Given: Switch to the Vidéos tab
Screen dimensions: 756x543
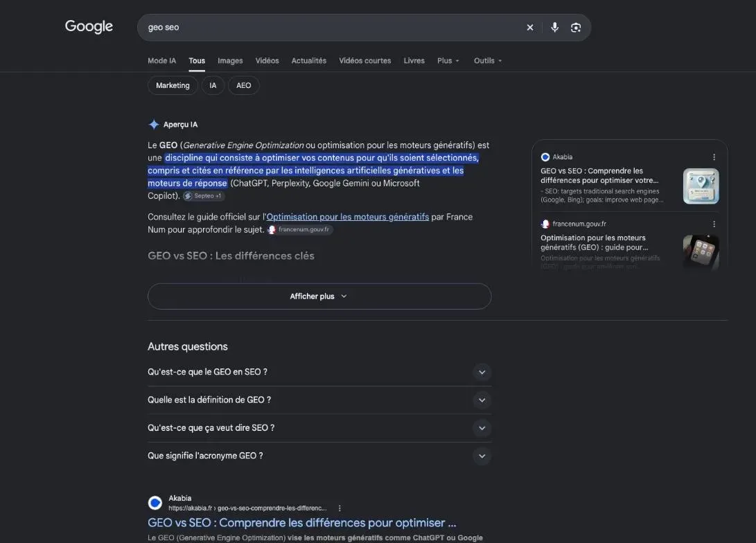Looking at the screenshot, I should coord(267,61).
